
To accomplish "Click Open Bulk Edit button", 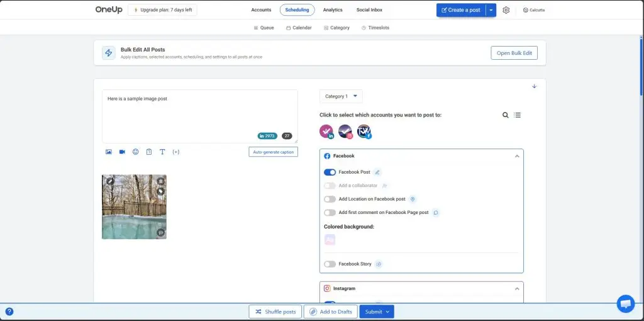I will click(x=514, y=53).
